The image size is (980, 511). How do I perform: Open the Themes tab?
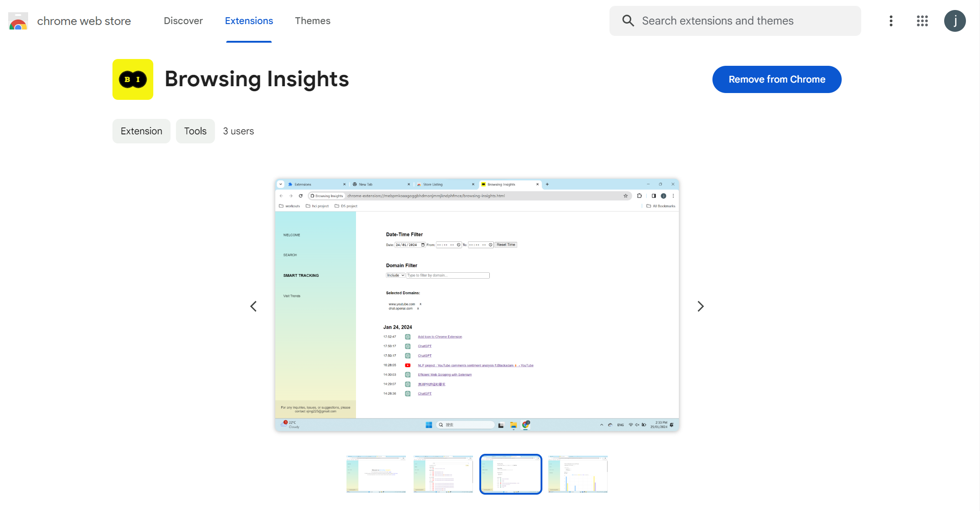pyautogui.click(x=313, y=21)
